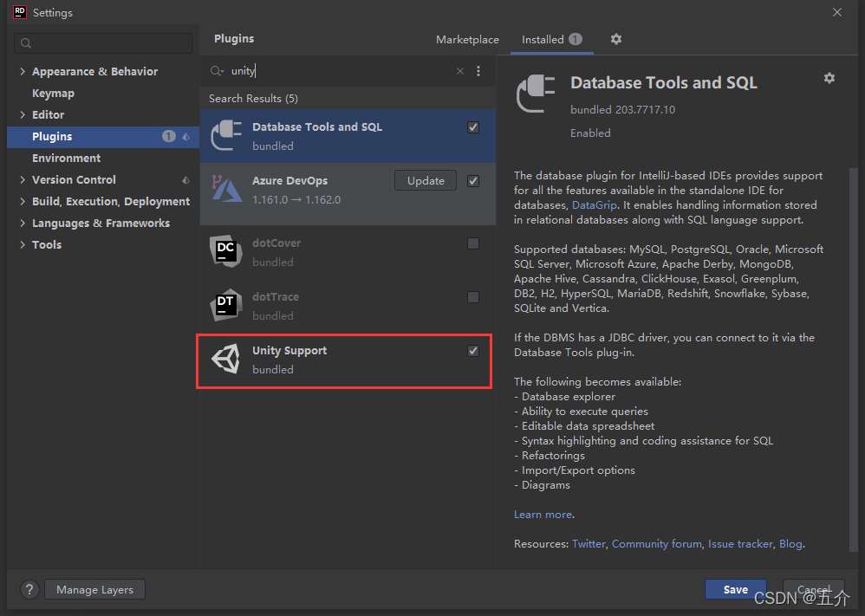This screenshot has width=865, height=616.
Task: Click the badge on the Installed tab
Action: pyautogui.click(x=576, y=39)
